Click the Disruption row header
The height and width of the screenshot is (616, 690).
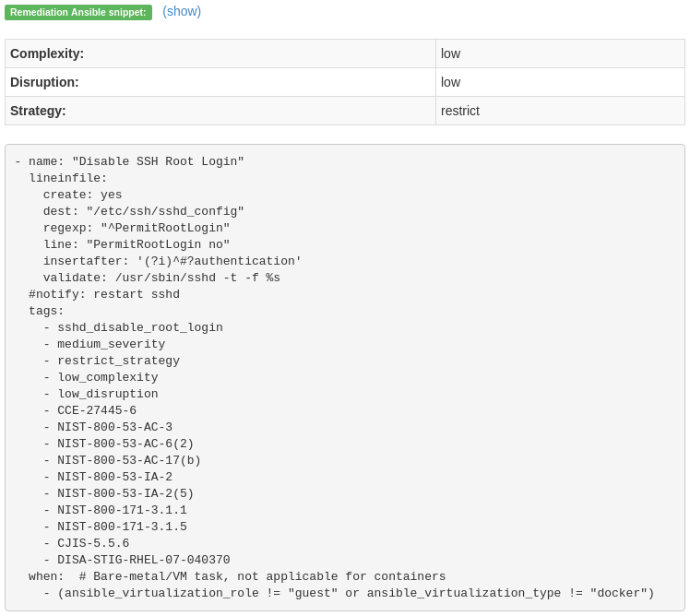(44, 82)
